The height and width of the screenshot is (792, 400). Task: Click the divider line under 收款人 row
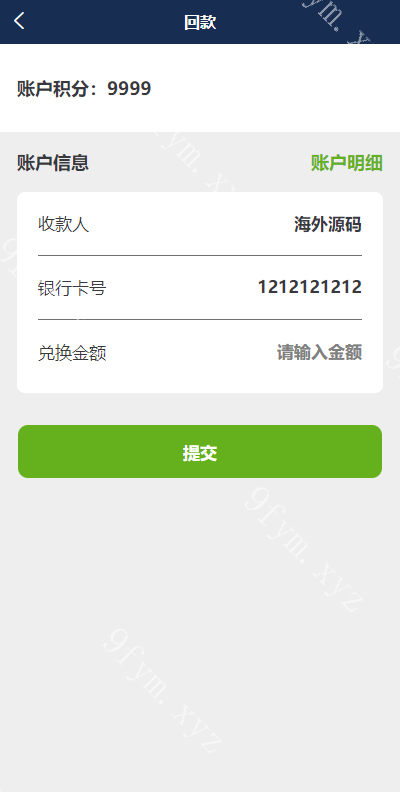(x=200, y=256)
